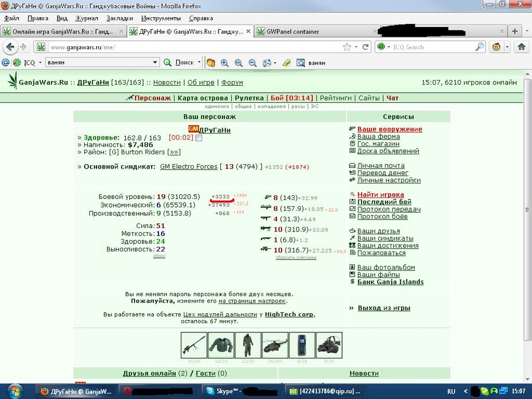Click the ICQ toolbar @ icon
Viewport: 532px width, 399px height.
point(5,62)
